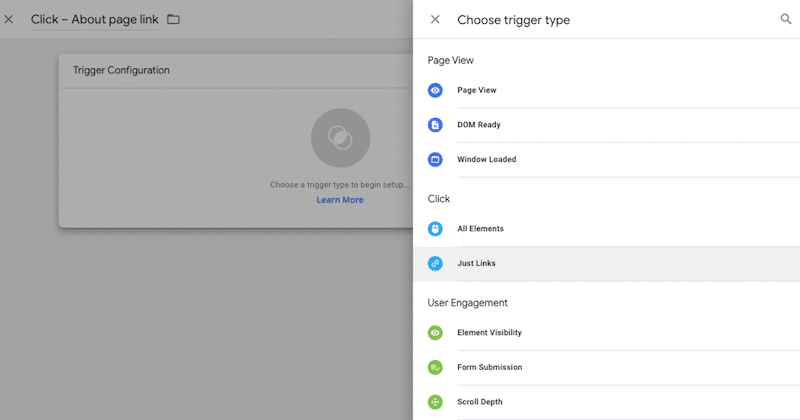This screenshot has height=420, width=800.
Task: Select Just Links trigger type
Action: coord(476,263)
